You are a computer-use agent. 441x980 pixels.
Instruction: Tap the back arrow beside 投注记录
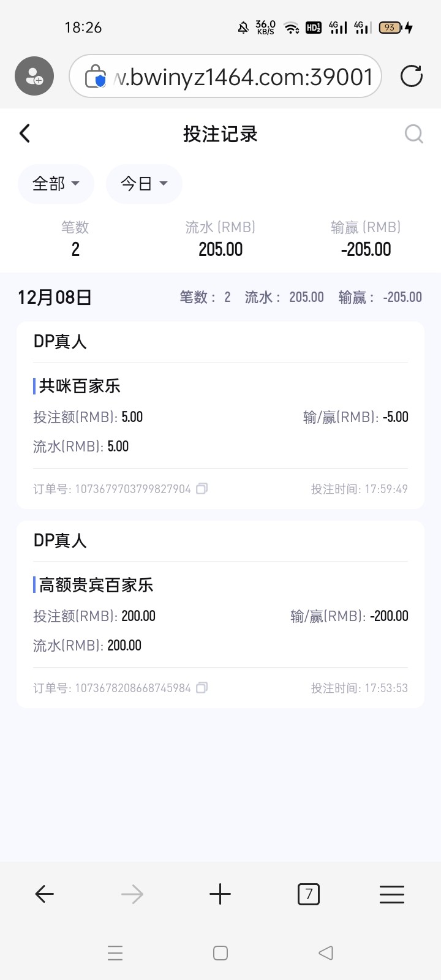(25, 134)
